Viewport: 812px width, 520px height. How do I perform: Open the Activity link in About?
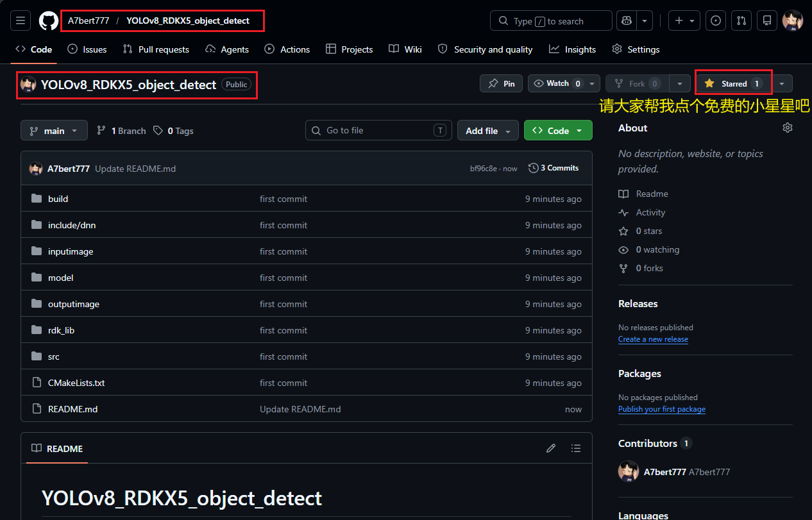[x=642, y=212]
